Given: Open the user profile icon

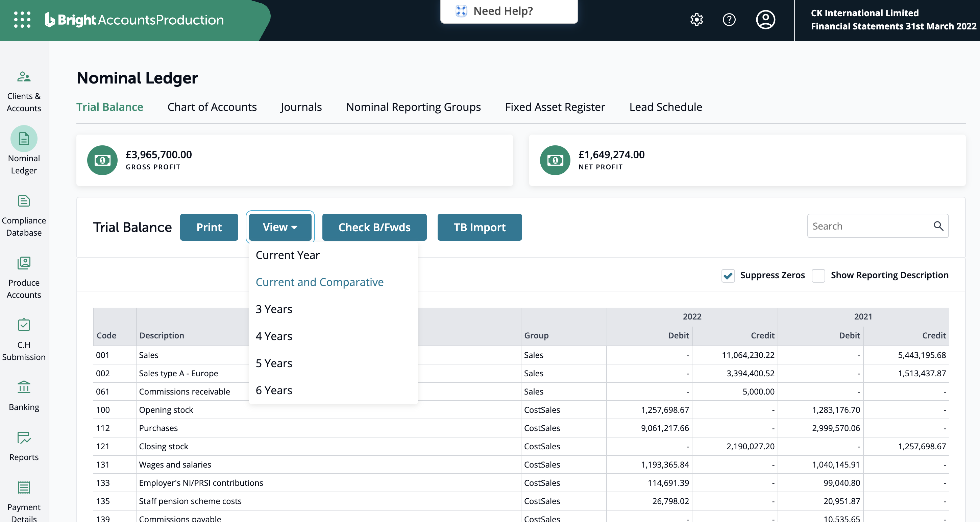Looking at the screenshot, I should coord(765,19).
